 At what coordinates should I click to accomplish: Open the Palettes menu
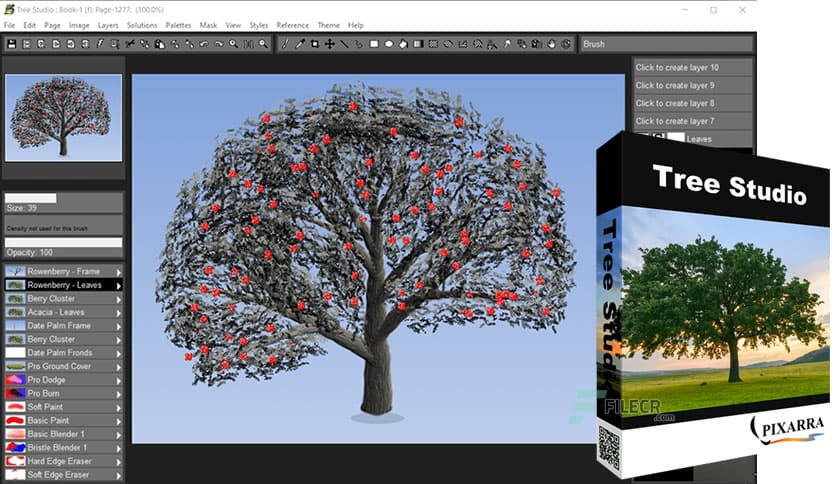pos(178,25)
